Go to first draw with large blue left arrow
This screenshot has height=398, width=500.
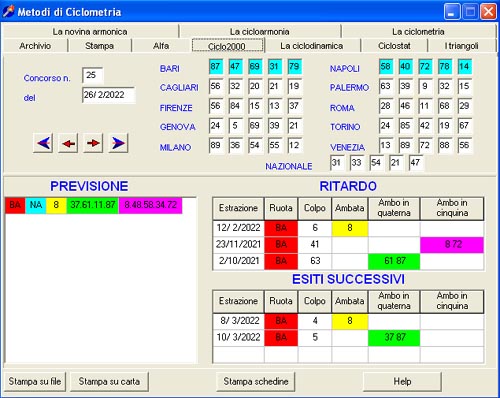[43, 143]
